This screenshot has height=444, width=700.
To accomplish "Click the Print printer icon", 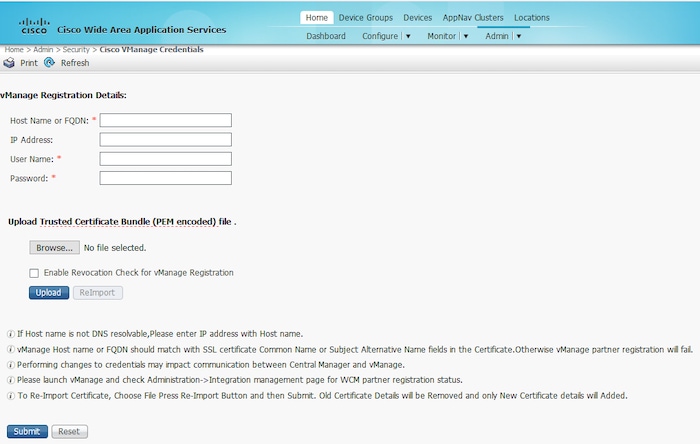I will pyautogui.click(x=9, y=63).
